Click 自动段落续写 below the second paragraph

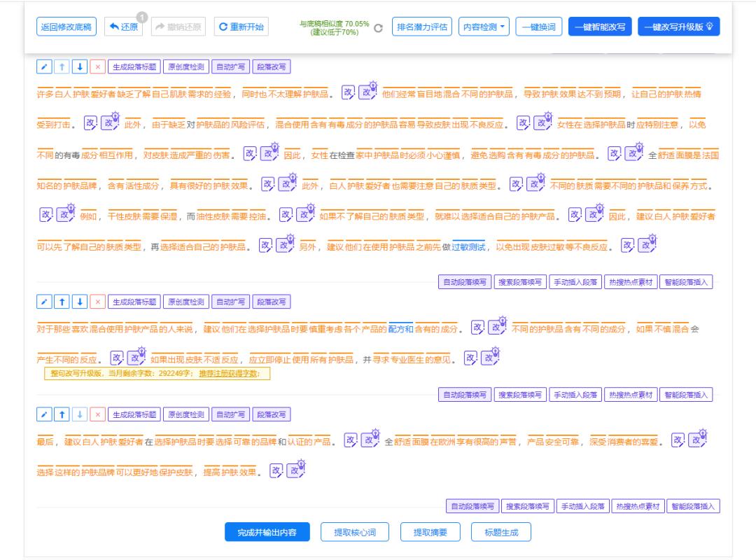[x=465, y=395]
